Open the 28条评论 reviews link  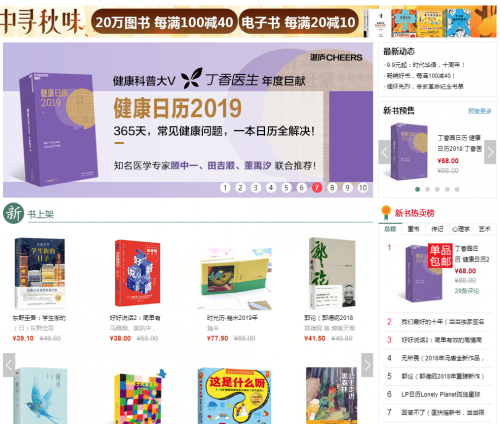pos(467,291)
